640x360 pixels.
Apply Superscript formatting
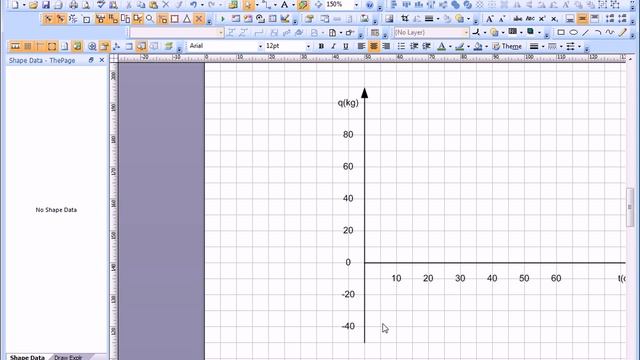coord(542,19)
